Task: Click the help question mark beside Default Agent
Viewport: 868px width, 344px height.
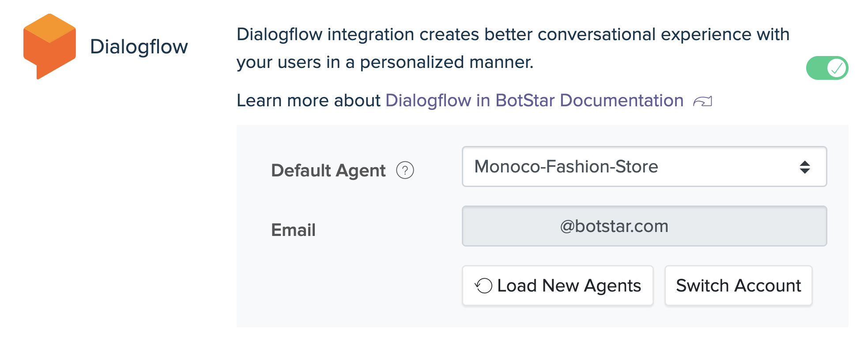Action: point(405,170)
